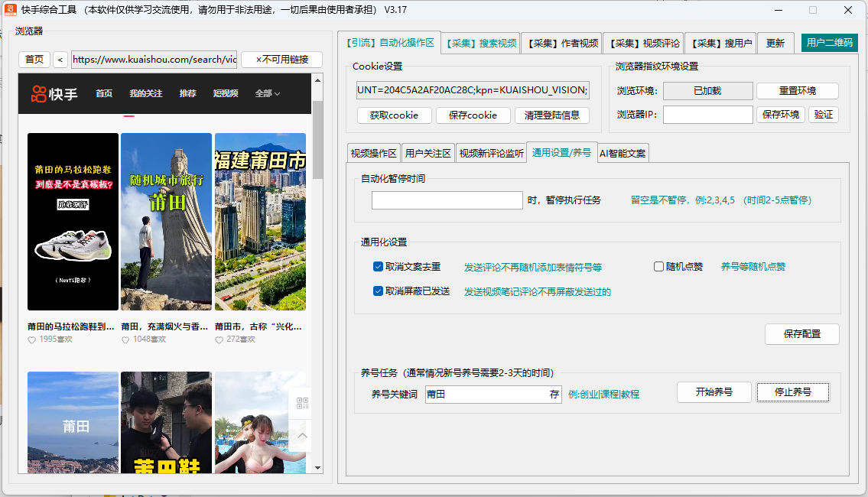Start the task with 开始养号
Image resolution: width=868 pixels, height=497 pixels.
pos(714,392)
